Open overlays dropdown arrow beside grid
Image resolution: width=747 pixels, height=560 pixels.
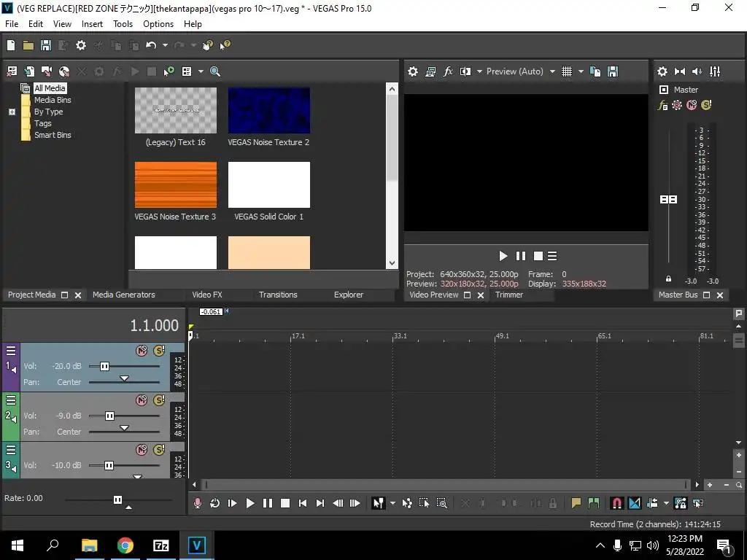(x=581, y=71)
